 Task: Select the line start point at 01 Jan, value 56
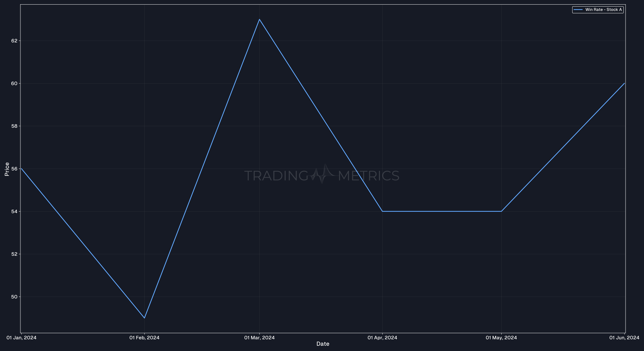[21, 169]
